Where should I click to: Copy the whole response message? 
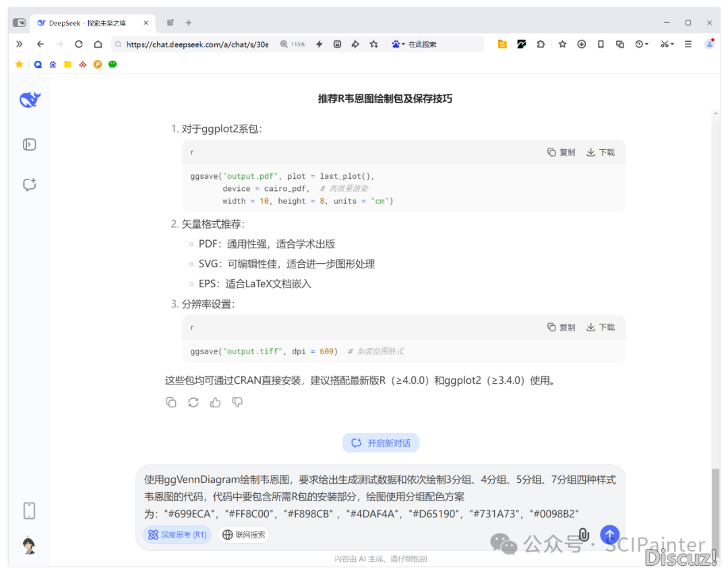[171, 402]
